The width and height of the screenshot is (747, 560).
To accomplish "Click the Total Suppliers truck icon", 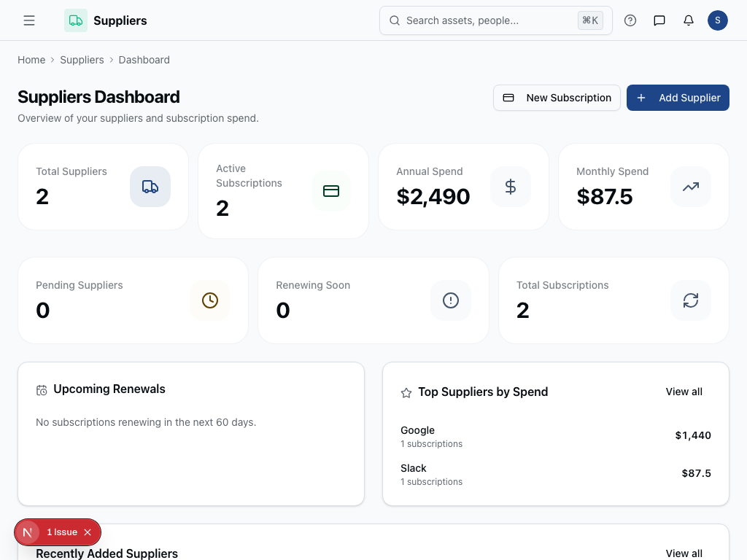I will tap(150, 187).
